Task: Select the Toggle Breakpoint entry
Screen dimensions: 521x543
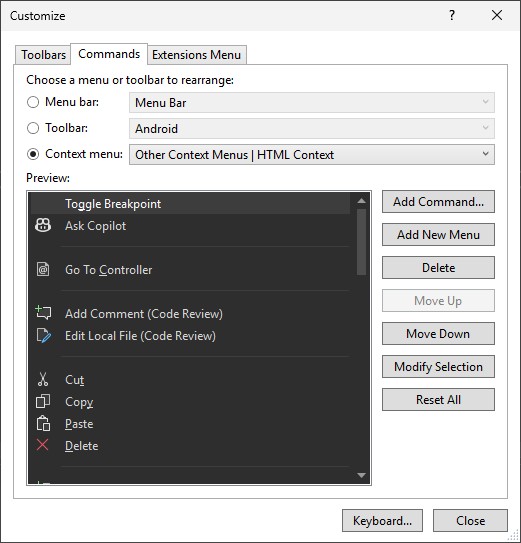Action: point(190,204)
